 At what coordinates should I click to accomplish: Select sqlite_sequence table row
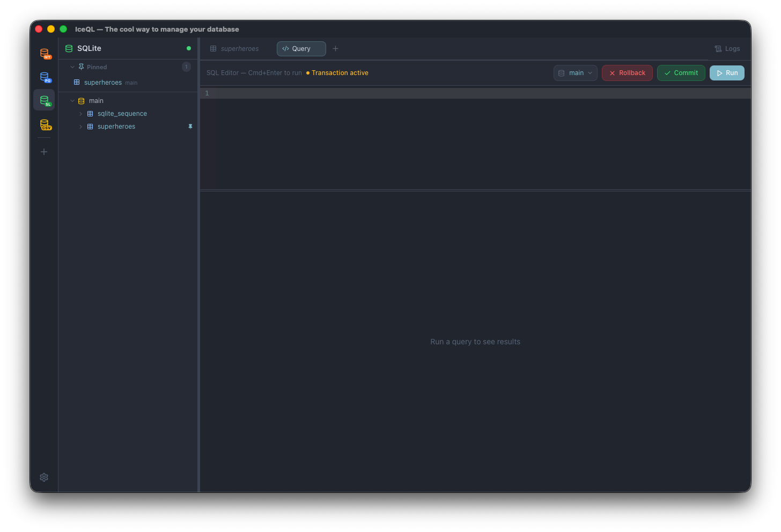[x=128, y=114]
